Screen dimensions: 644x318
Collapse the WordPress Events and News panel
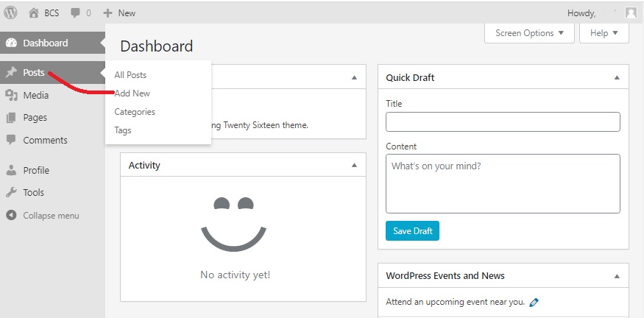coord(617,276)
